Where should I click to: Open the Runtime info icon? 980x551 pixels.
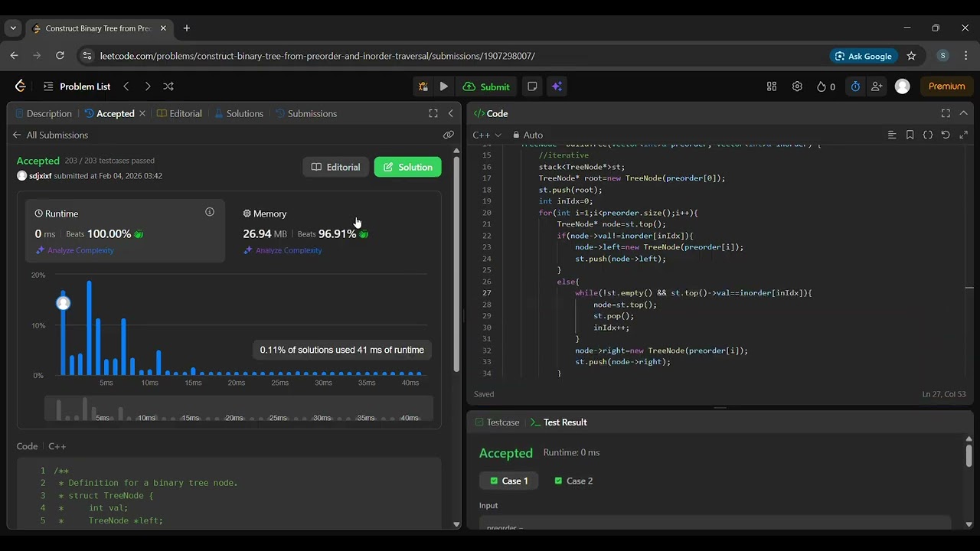210,212
